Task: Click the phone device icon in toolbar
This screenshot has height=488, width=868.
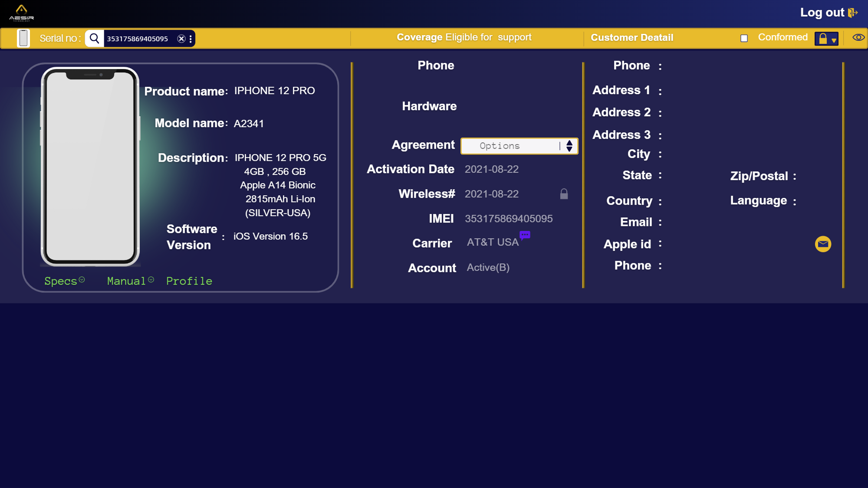Action: (23, 38)
